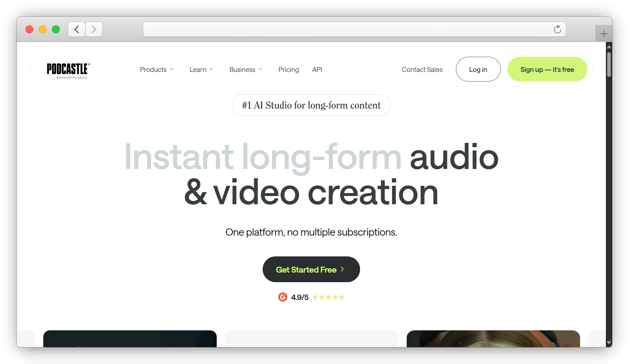The image size is (629, 364).
Task: Click the five-star rating graphic
Action: (x=328, y=297)
